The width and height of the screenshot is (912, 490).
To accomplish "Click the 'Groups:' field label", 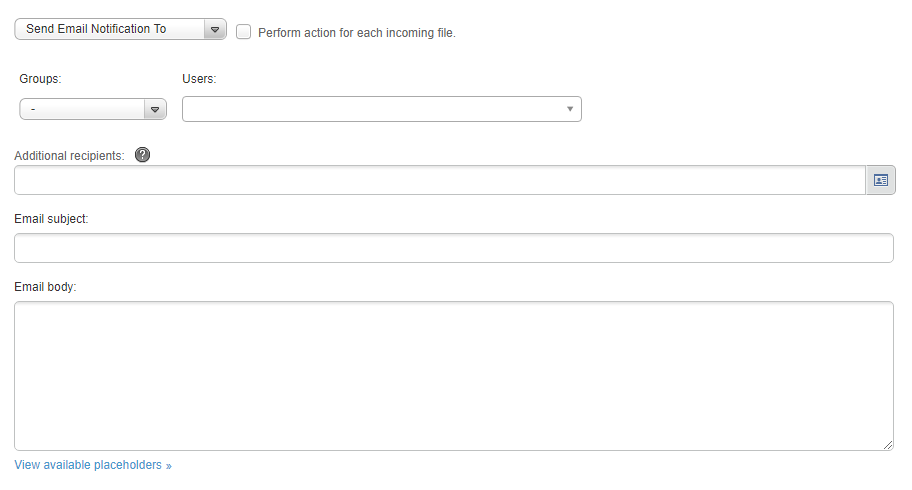I will point(40,79).
